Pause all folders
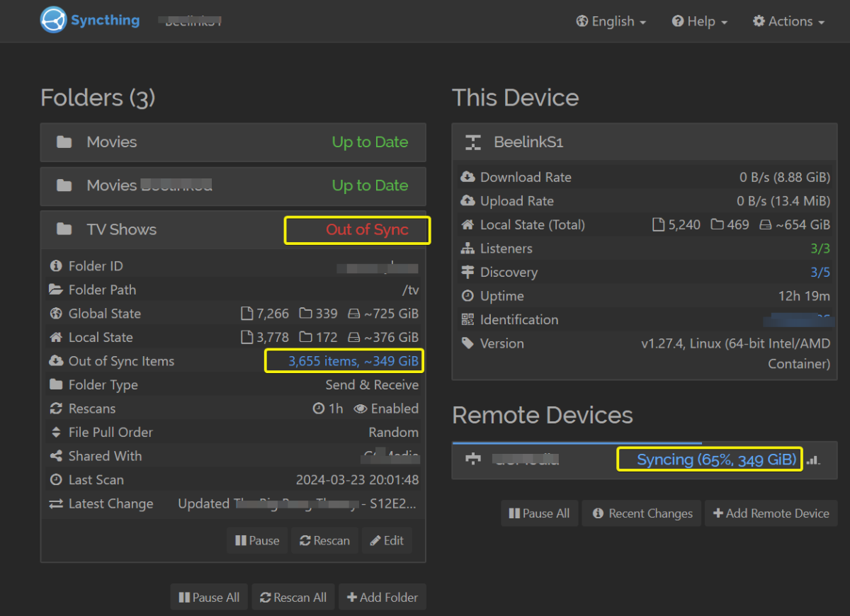Screen dimensions: 850x616 pyautogui.click(x=209, y=597)
